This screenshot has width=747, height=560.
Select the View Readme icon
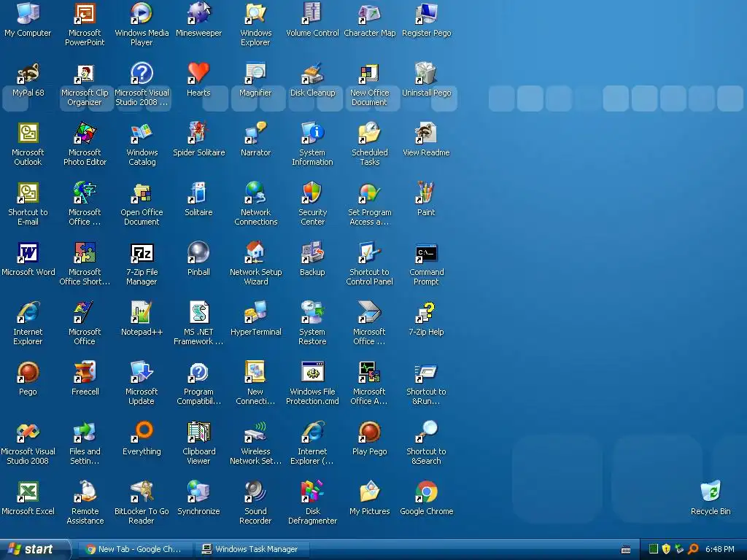(x=426, y=133)
